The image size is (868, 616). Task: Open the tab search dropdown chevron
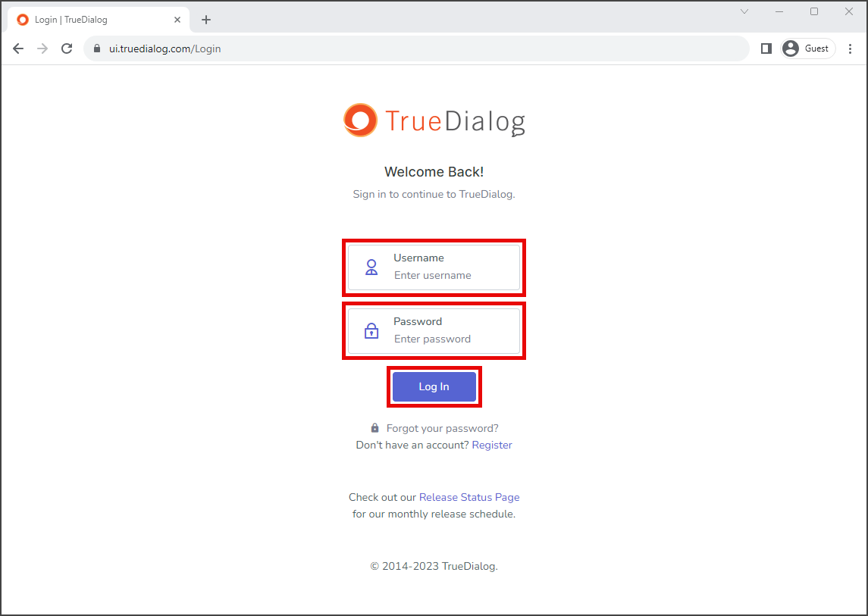click(744, 11)
